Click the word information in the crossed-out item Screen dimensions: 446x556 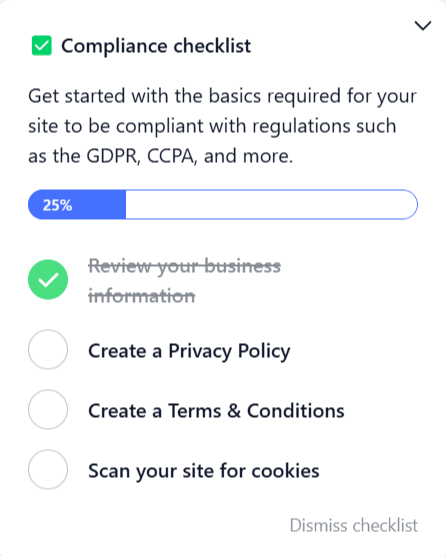141,295
